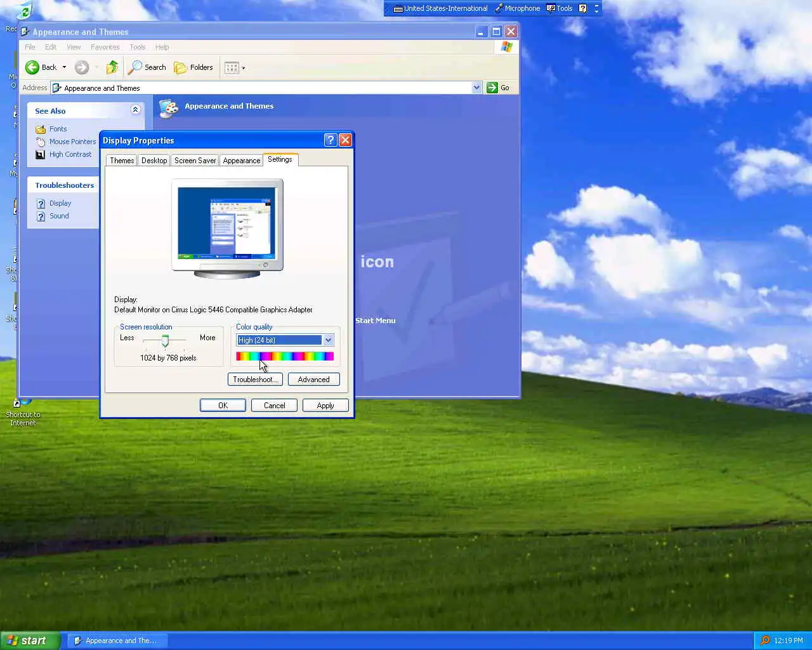
Task: Click the Apply button
Action: pyautogui.click(x=325, y=406)
